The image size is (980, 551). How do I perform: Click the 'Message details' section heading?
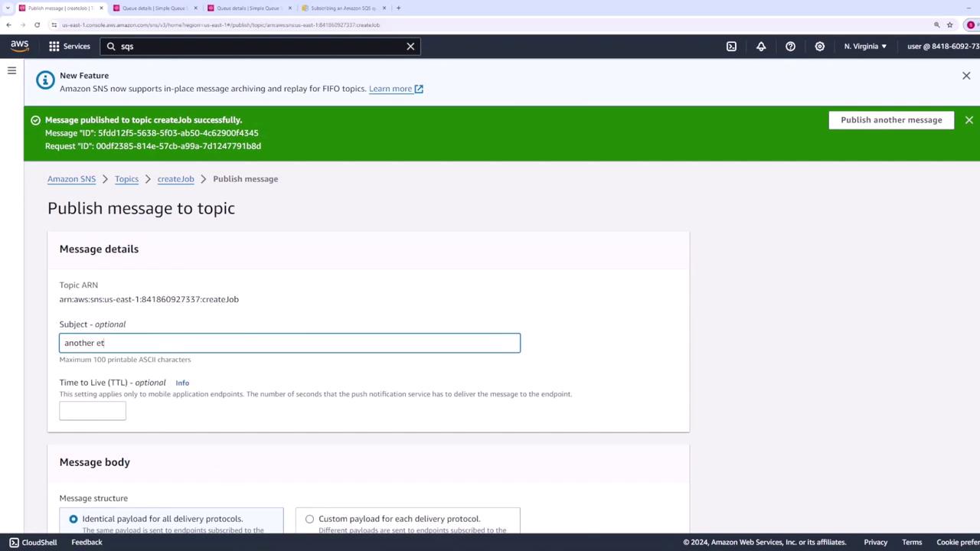coord(99,249)
